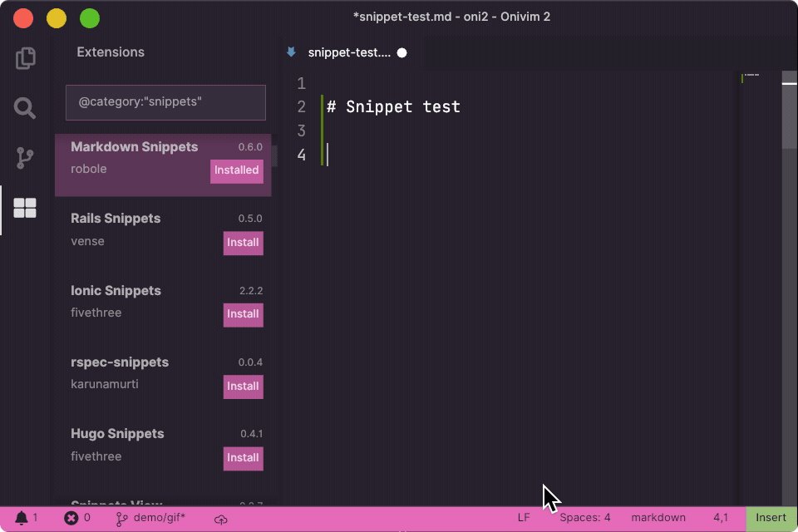This screenshot has height=532, width=798.
Task: Click the extensions list scrollbar thumb
Action: (274, 155)
